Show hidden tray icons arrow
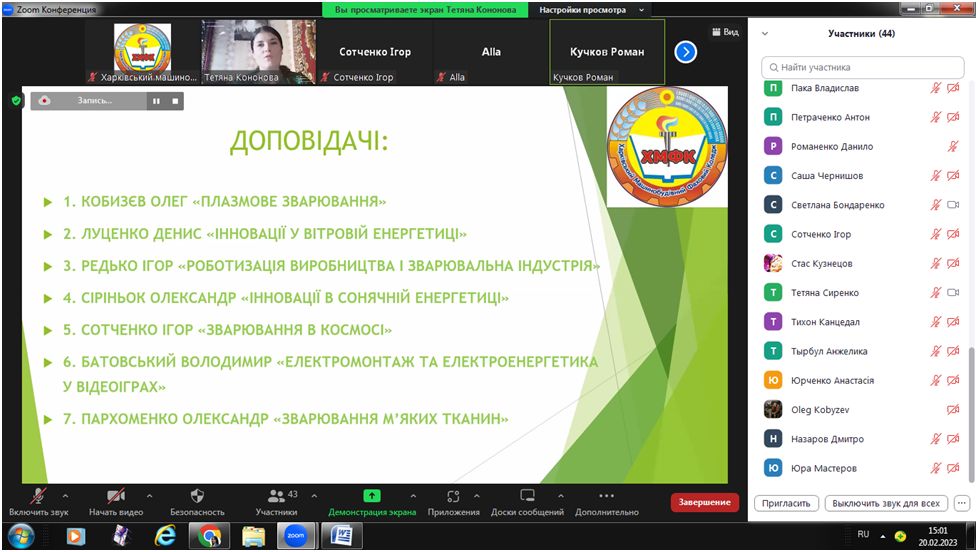Image resolution: width=978 pixels, height=552 pixels. coord(883,536)
